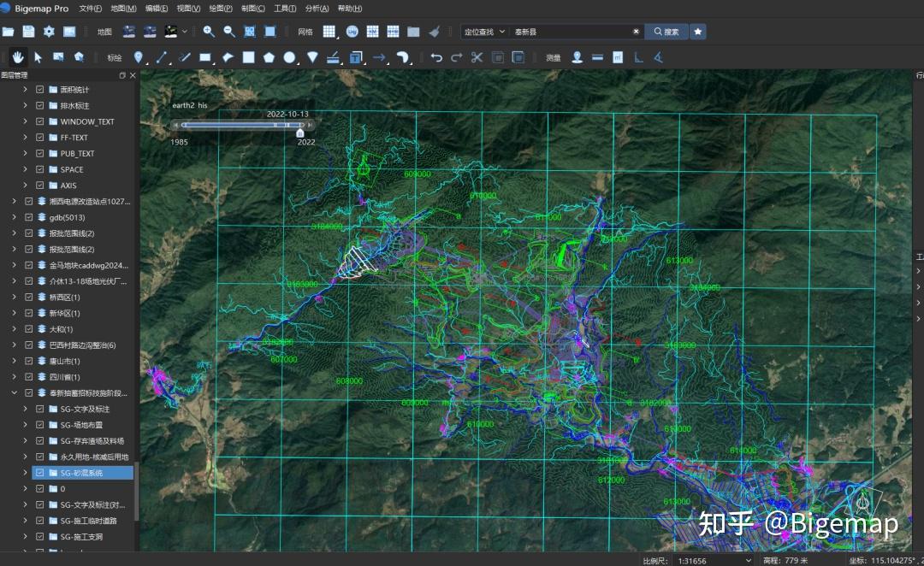The image size is (924, 566).
Task: Open the 视图(V) menu
Action: tap(188, 9)
